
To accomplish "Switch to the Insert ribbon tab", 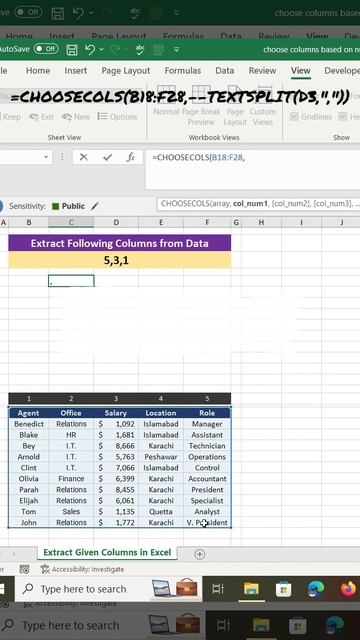I will 76,71.
